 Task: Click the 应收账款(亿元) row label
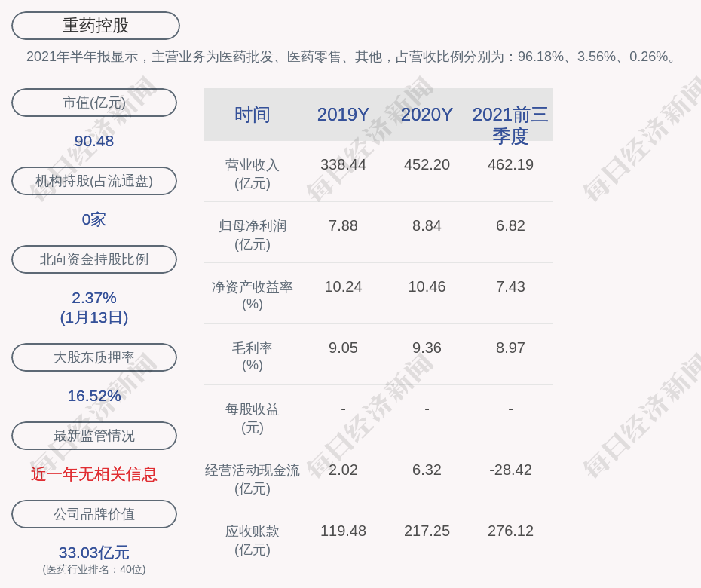click(x=253, y=540)
